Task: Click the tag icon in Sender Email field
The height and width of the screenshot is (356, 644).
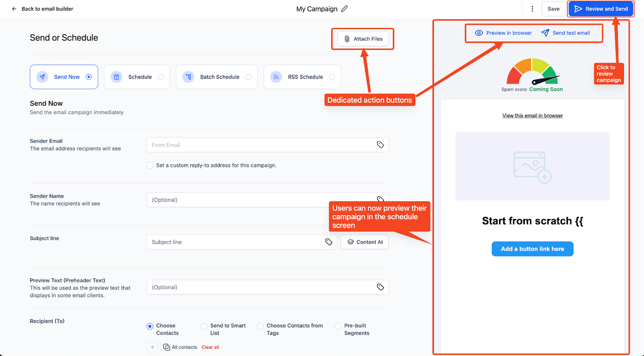Action: click(380, 145)
